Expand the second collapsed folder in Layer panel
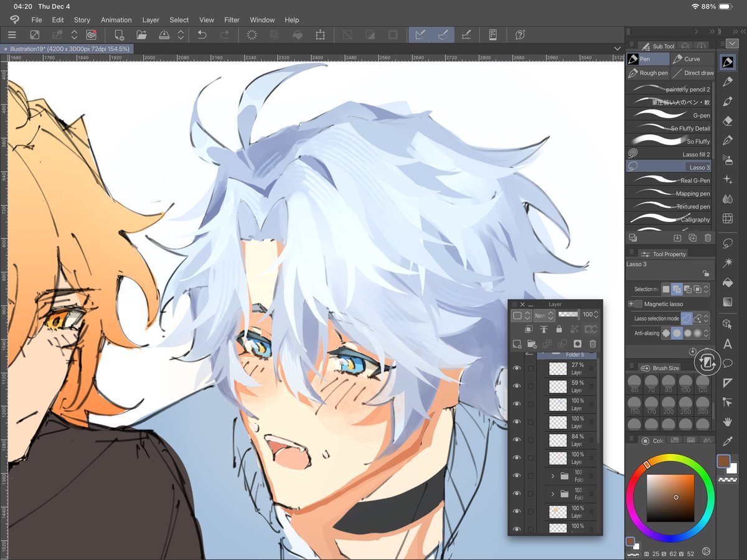This screenshot has width=747, height=560. tap(552, 494)
